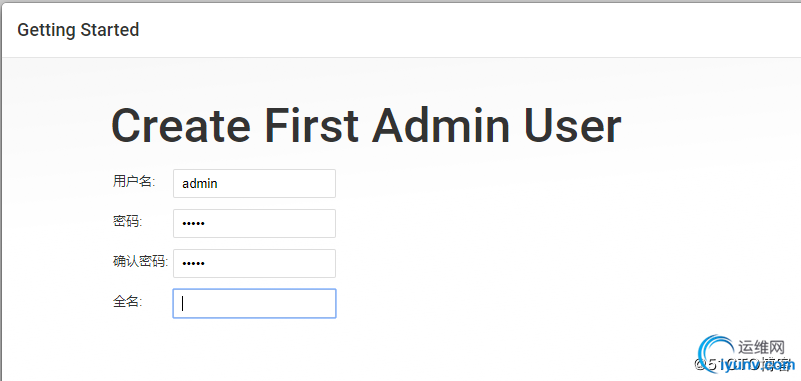Click the Getting Started dialog title
Screen dimensions: 801x381
(78, 30)
